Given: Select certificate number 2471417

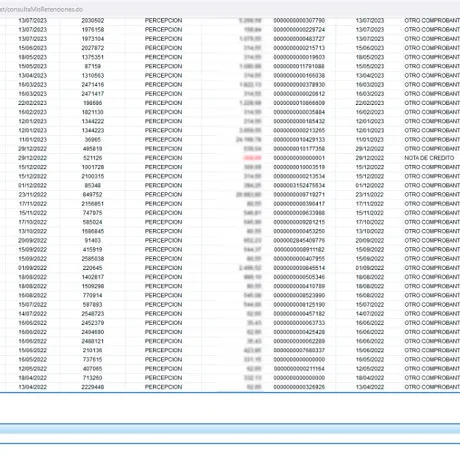Looking at the screenshot, I should pos(93,94).
